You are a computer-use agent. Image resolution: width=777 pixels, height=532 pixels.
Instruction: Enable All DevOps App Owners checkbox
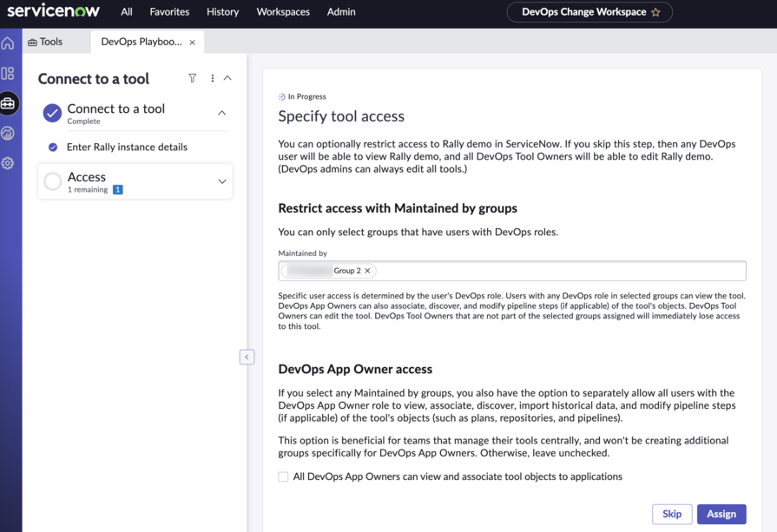pos(283,476)
